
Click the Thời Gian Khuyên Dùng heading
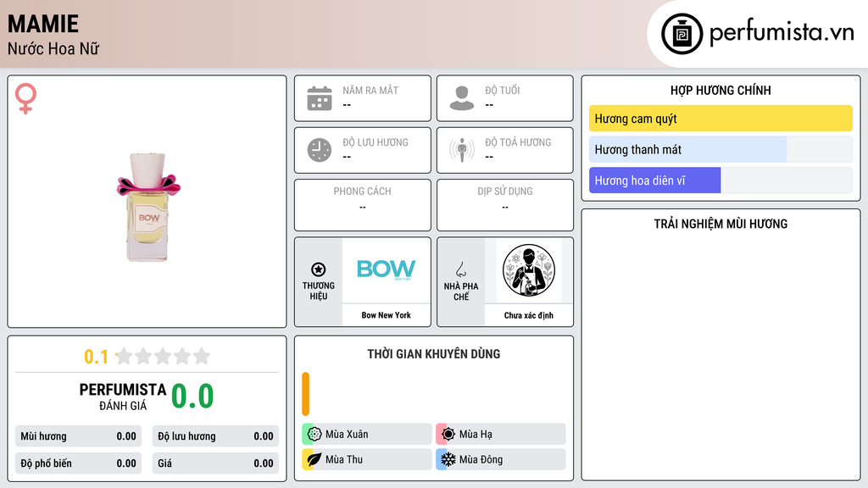tap(434, 353)
